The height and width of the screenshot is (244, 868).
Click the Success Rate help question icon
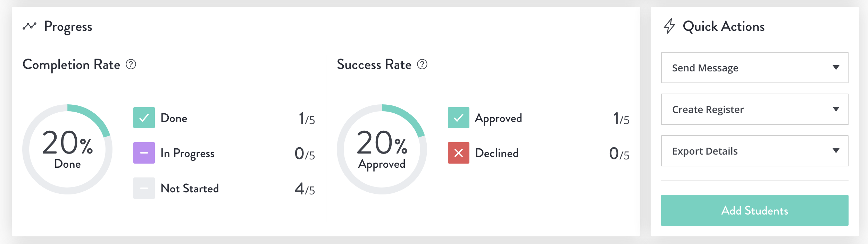[x=422, y=64]
